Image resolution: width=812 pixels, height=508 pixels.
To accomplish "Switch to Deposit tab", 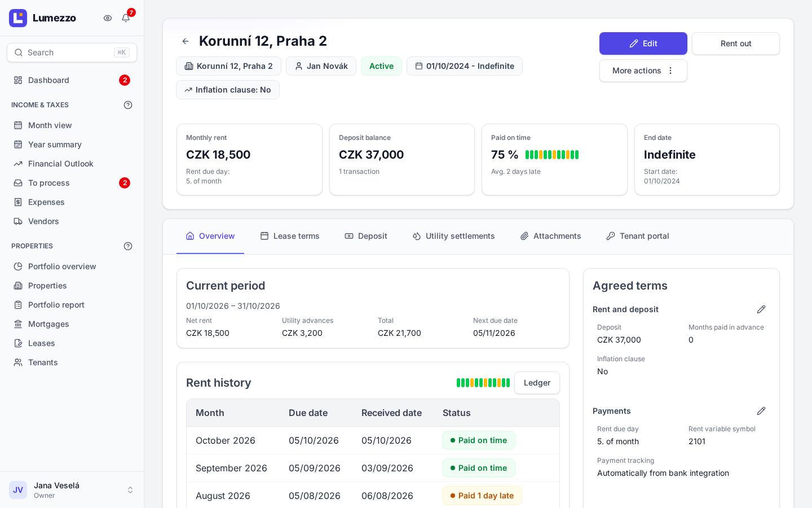I will click(366, 236).
